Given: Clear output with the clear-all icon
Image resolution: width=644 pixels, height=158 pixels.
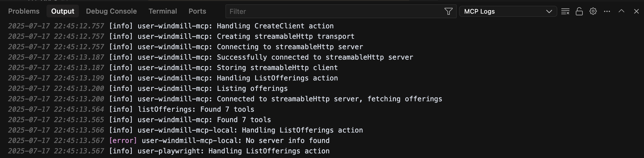Looking at the screenshot, I should click(x=565, y=11).
